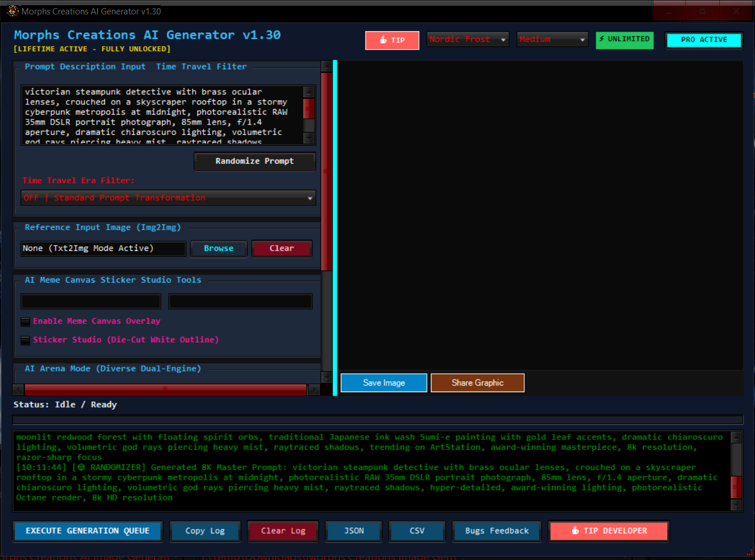Screen dimensions: 755x560
Task: Click 'Status: Idle / Ready' text
Action: click(x=65, y=405)
